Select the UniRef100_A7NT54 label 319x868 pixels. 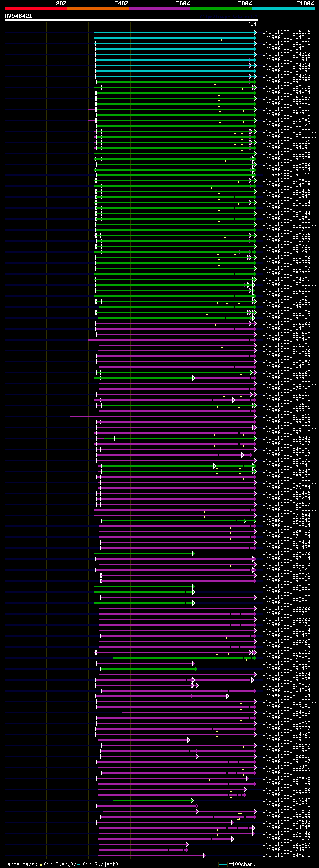[286, 487]
